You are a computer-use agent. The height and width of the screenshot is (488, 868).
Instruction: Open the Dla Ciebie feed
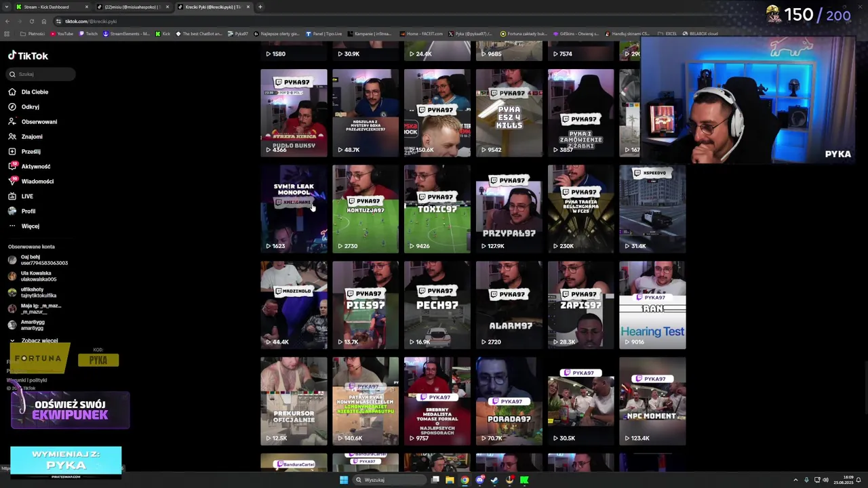[x=35, y=91]
